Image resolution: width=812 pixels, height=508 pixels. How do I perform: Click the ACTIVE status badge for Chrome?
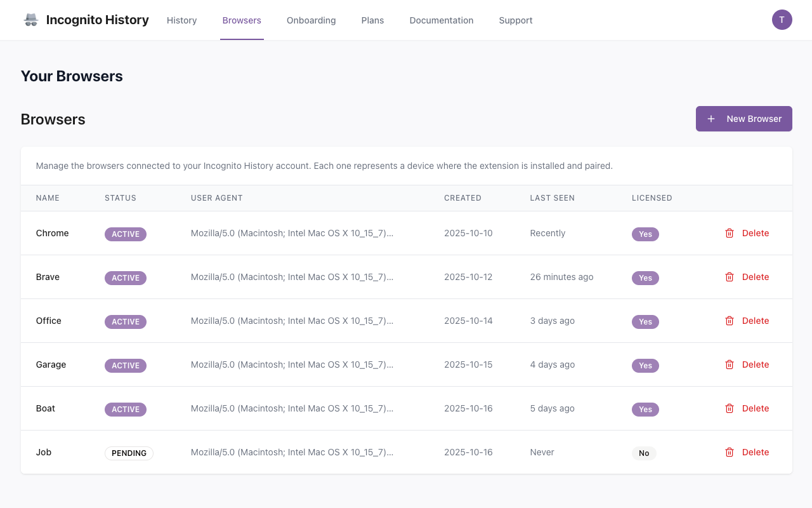pyautogui.click(x=126, y=234)
